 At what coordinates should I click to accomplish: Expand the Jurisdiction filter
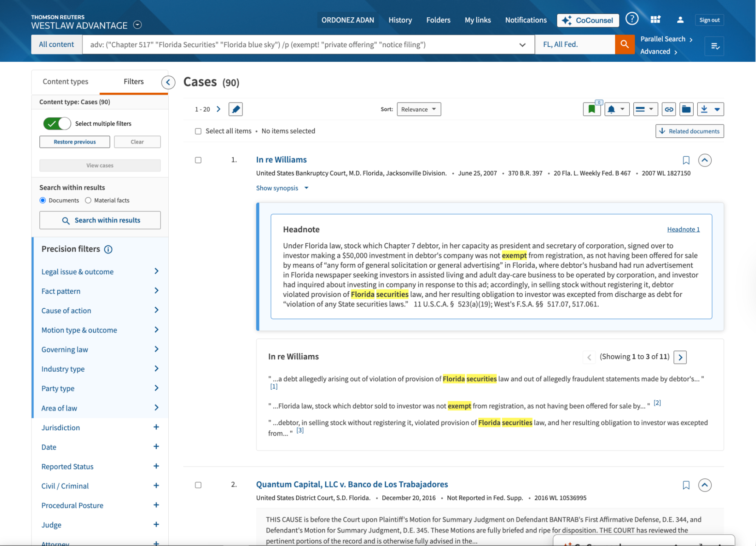point(100,428)
